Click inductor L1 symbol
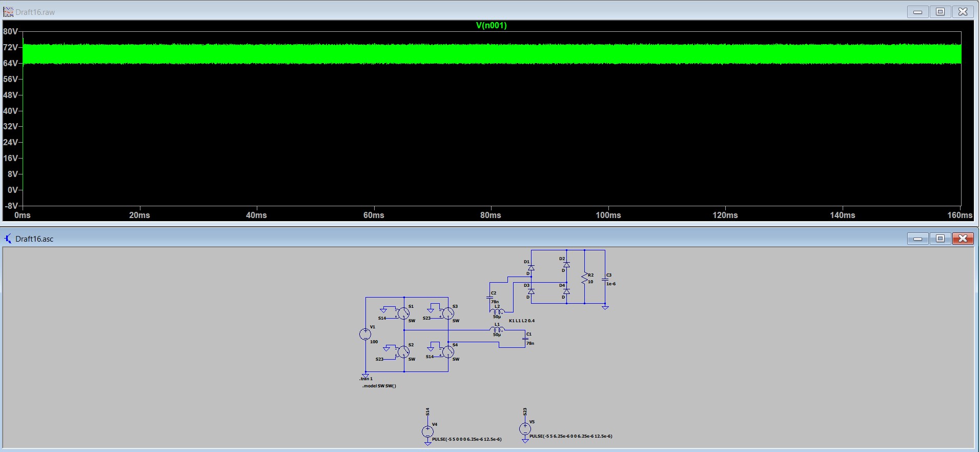 pos(497,329)
